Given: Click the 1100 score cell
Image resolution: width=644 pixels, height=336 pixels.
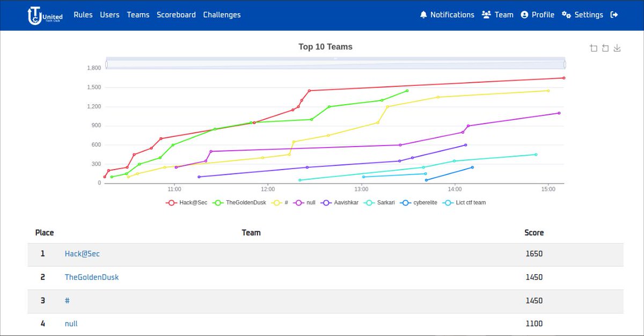Looking at the screenshot, I should 534,324.
